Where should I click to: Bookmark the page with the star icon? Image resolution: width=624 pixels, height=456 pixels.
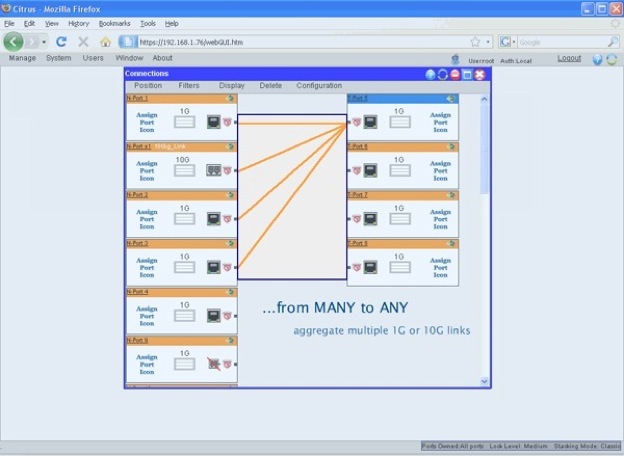click(x=475, y=42)
